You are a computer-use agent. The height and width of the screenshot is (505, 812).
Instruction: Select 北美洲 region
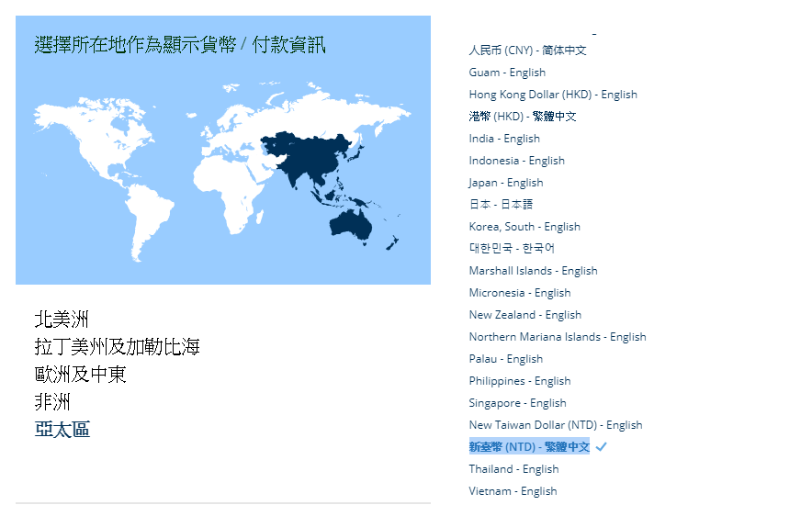[x=62, y=320]
